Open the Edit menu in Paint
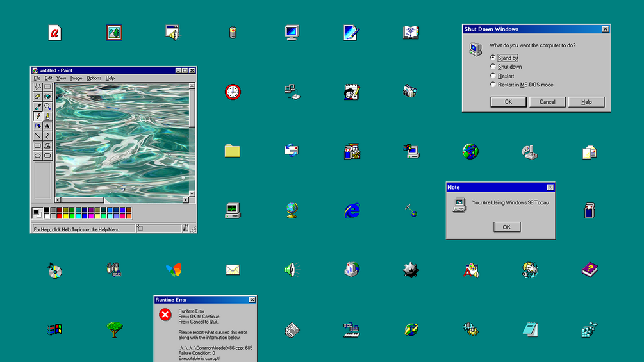 click(x=49, y=78)
